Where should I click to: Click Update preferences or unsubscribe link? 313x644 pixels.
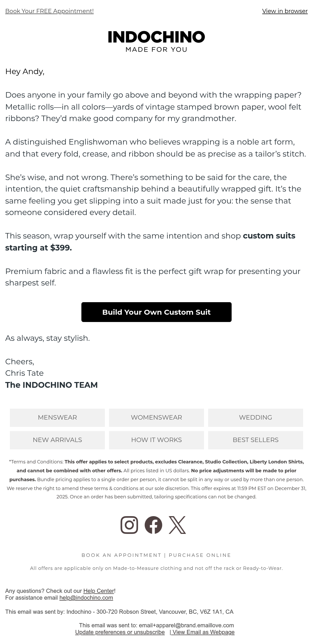pos(120,632)
